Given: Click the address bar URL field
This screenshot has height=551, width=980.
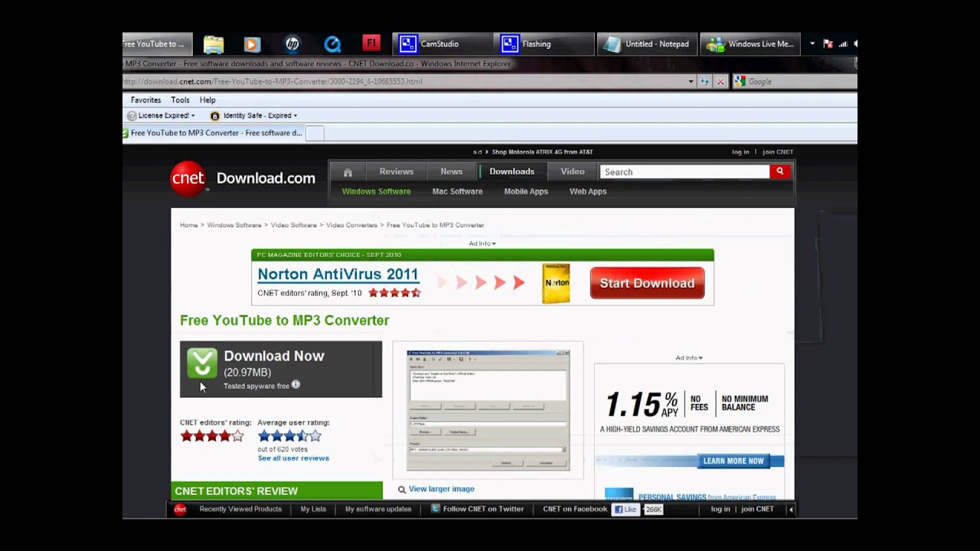Looking at the screenshot, I should tap(405, 81).
